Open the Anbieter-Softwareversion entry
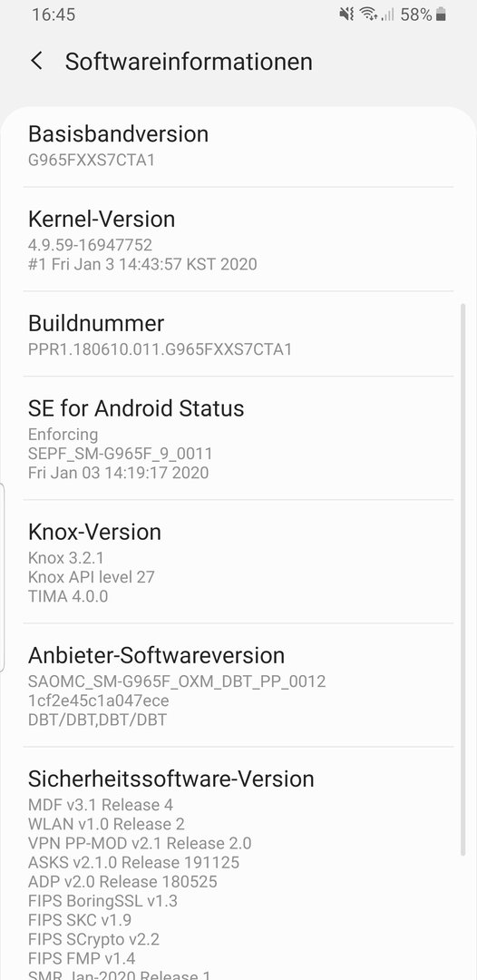477x980 pixels. [238, 686]
